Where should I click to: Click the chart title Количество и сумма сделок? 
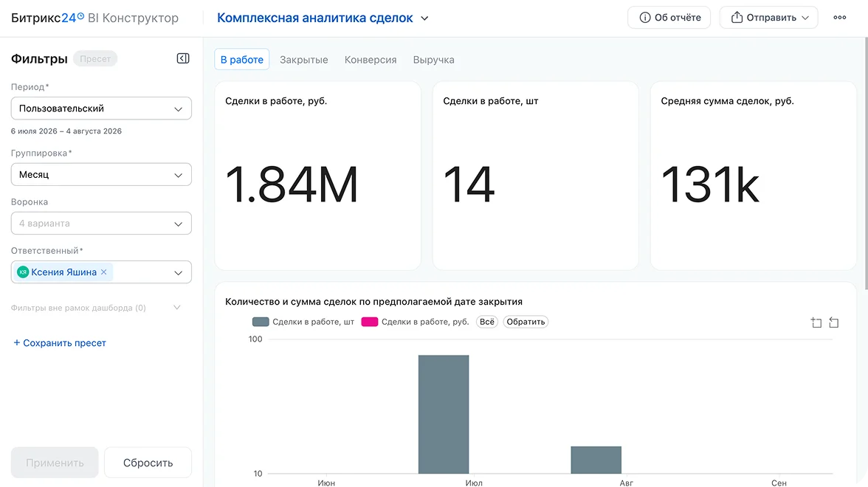tap(373, 302)
